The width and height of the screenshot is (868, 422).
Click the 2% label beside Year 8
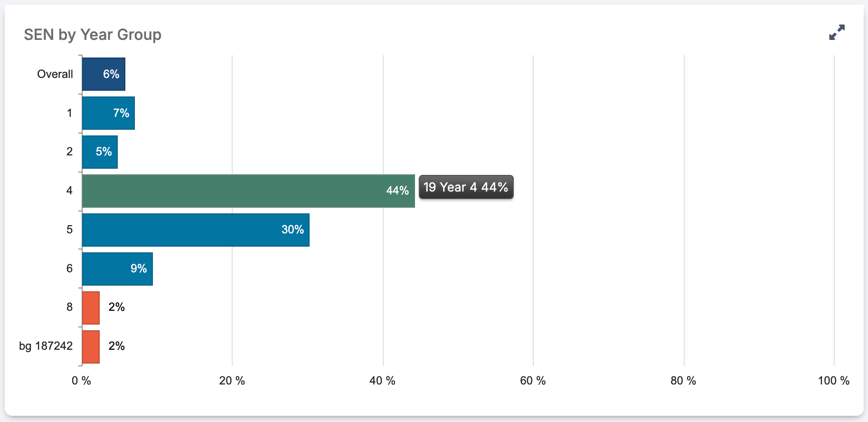(x=116, y=307)
